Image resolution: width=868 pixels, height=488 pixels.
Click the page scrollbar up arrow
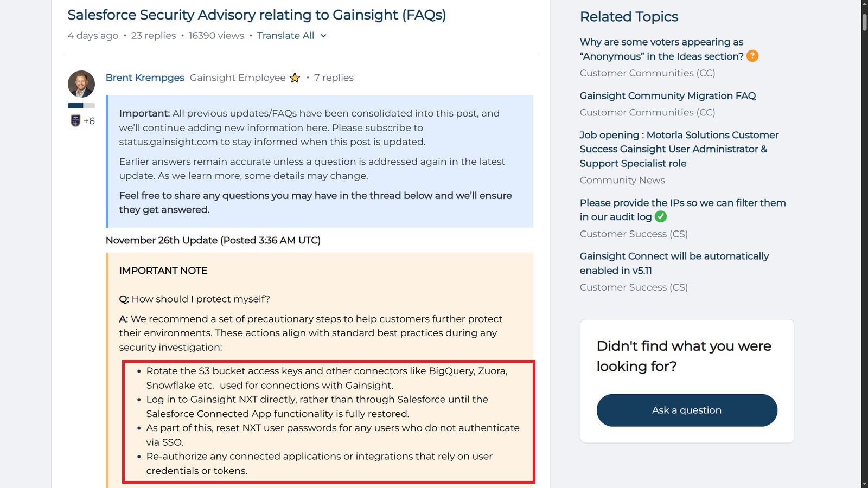point(864,4)
